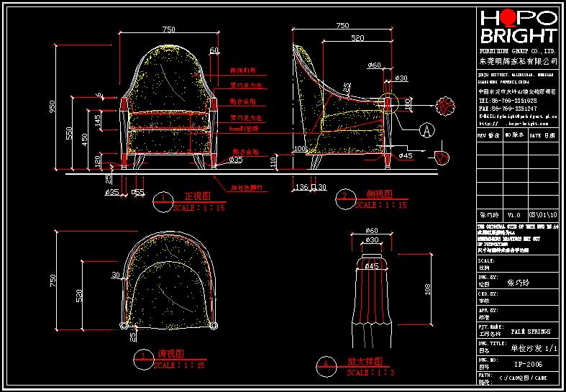Click the 145 dimension on front view
This screenshot has width=566, height=392.
(98, 121)
